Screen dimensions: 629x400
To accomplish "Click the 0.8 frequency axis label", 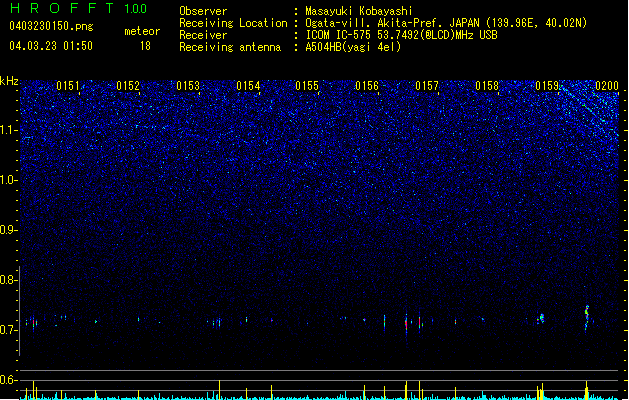I will (x=8, y=280).
